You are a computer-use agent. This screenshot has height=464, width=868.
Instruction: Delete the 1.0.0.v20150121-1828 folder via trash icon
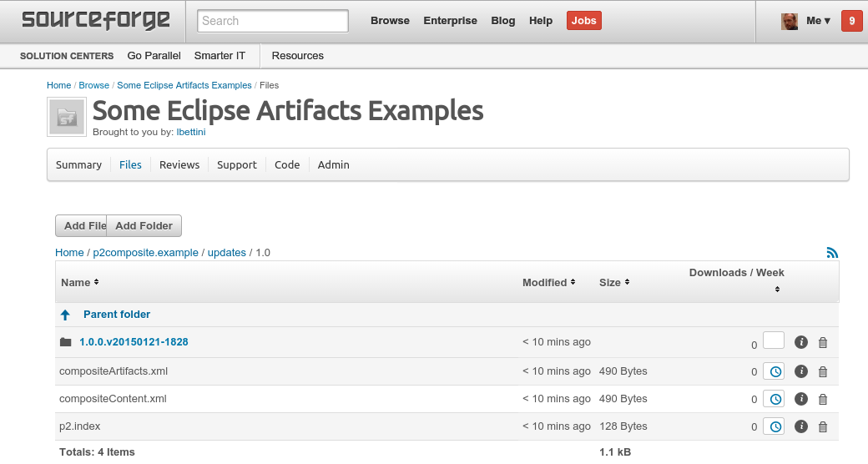pos(823,343)
